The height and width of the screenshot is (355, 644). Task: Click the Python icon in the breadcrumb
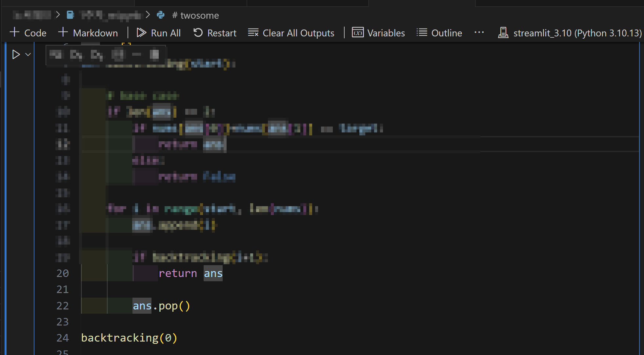[161, 15]
